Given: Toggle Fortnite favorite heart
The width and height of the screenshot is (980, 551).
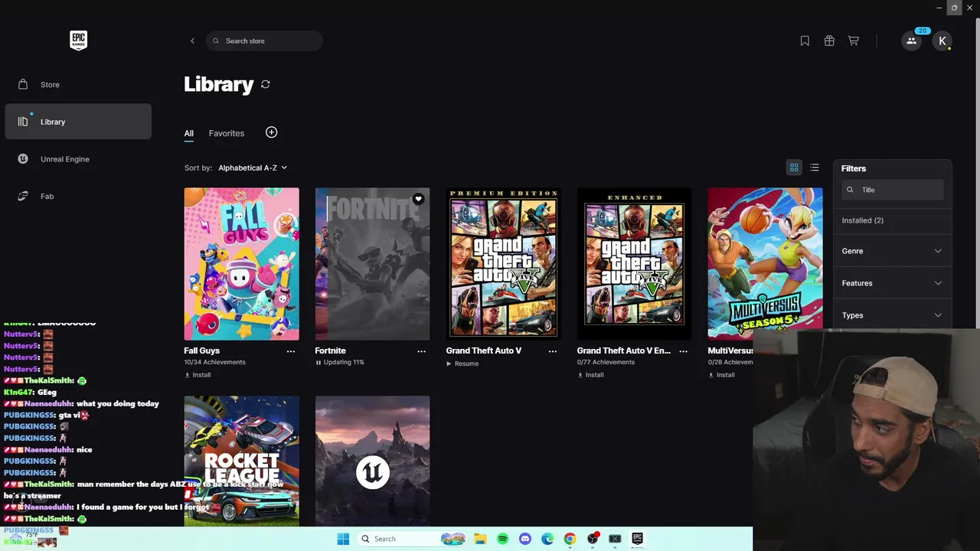Looking at the screenshot, I should coord(418,199).
